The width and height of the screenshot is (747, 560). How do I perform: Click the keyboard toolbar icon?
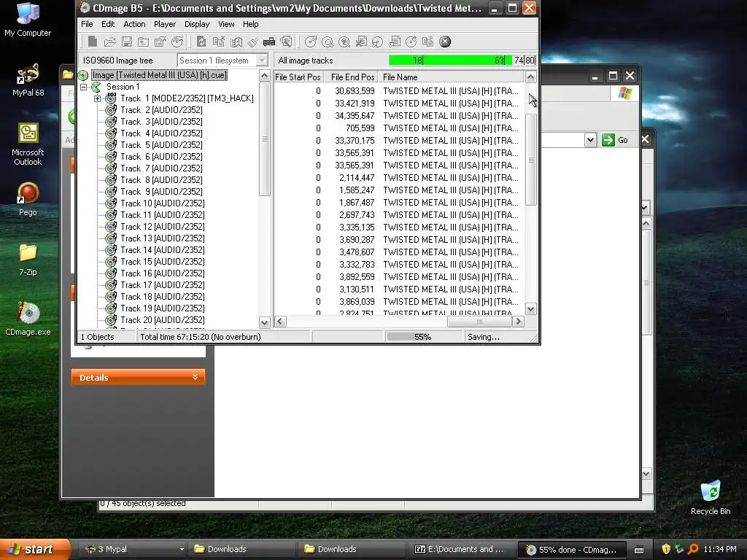coord(269,42)
